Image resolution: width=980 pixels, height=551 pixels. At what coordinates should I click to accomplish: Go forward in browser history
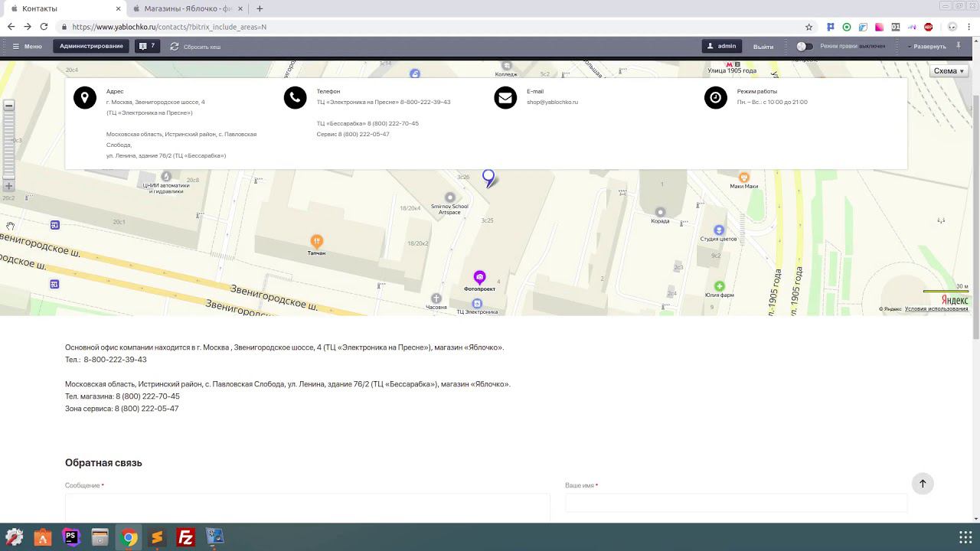pyautogui.click(x=28, y=27)
